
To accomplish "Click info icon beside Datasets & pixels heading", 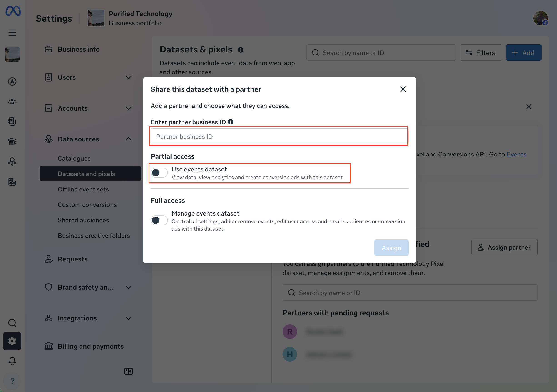I will [x=240, y=50].
